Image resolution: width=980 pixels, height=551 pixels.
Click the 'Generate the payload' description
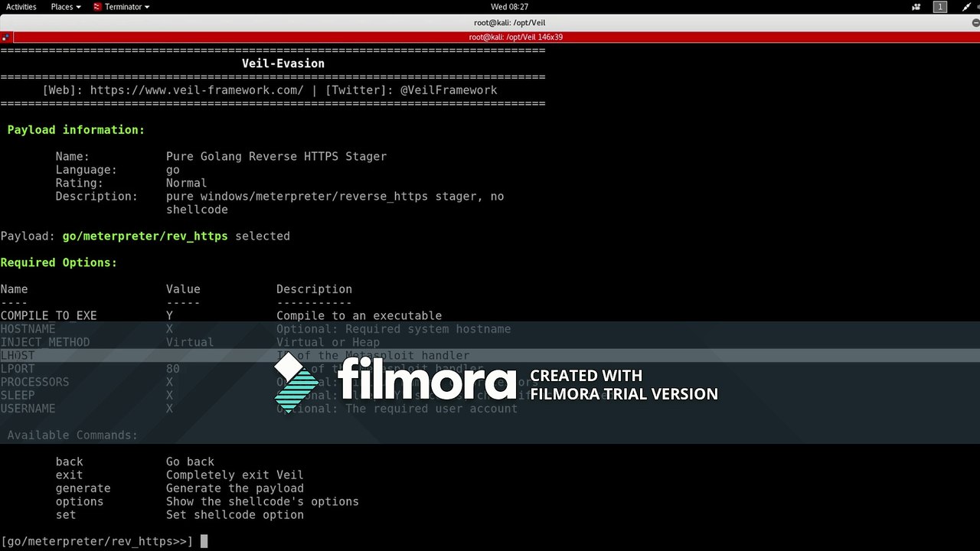tap(235, 488)
